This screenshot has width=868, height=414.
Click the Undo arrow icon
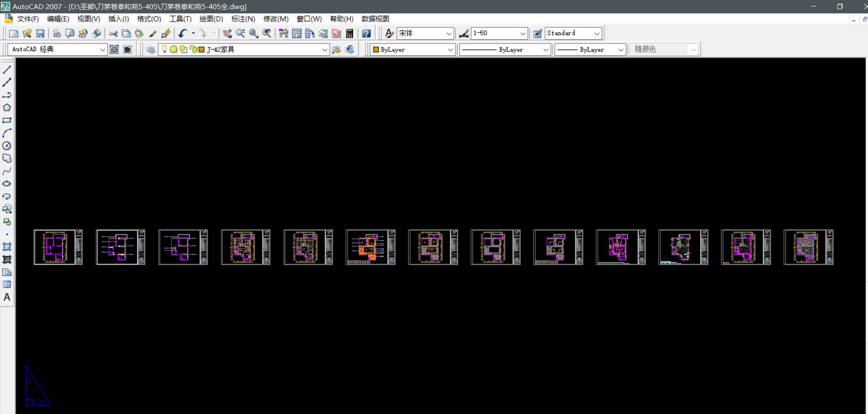pos(183,34)
